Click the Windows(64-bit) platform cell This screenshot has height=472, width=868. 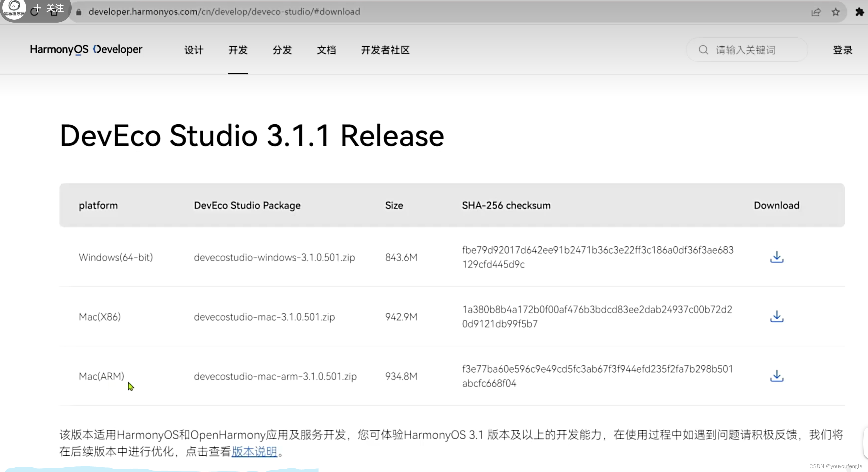[116, 257]
